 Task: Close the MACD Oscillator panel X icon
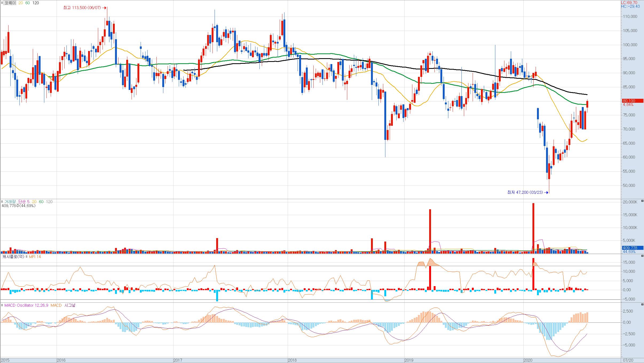click(x=642, y=304)
